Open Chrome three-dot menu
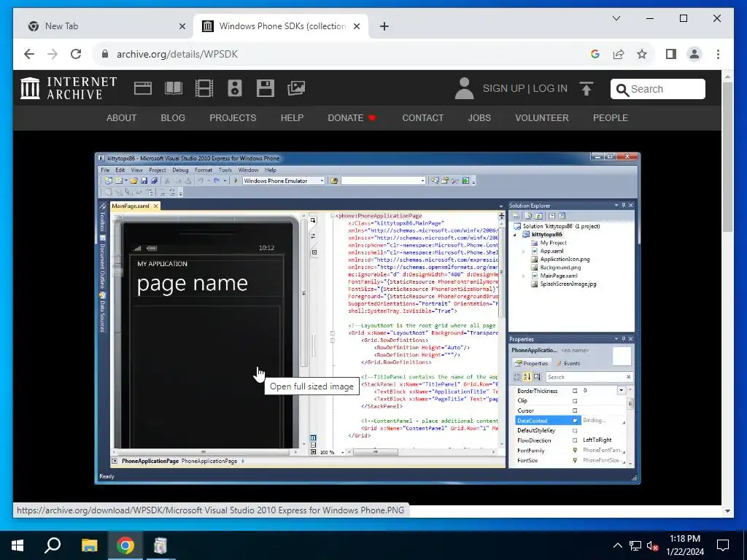 (718, 54)
